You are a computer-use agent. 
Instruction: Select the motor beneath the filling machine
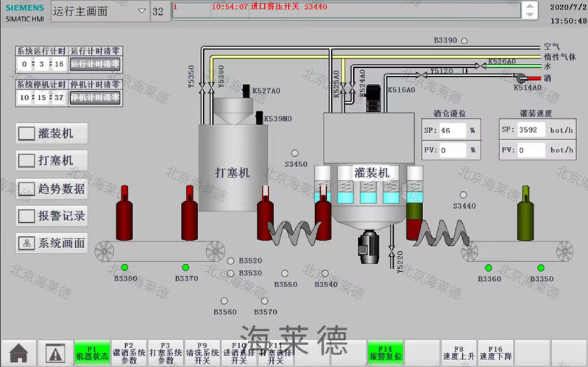pos(366,247)
